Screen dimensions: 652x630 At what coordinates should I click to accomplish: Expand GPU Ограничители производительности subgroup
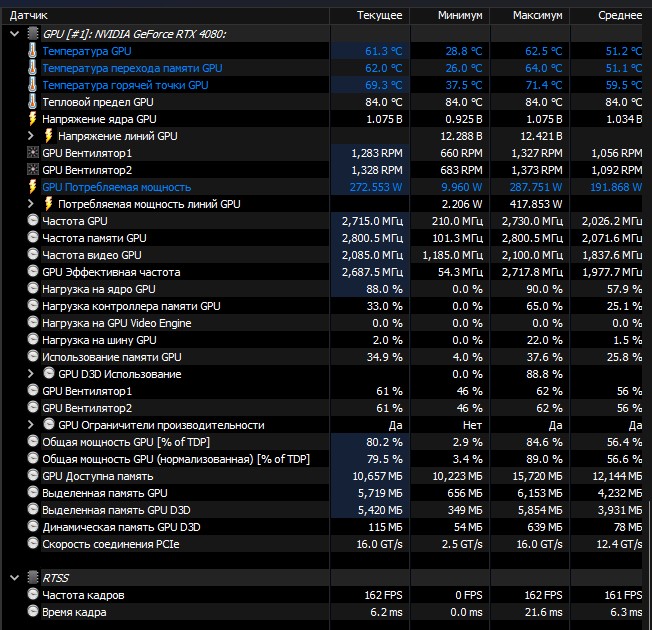pyautogui.click(x=30, y=425)
